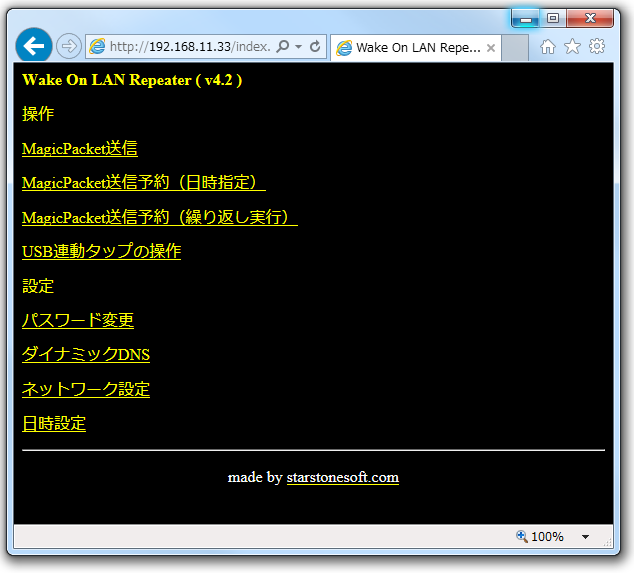Click the 100% zoom level text

547,537
